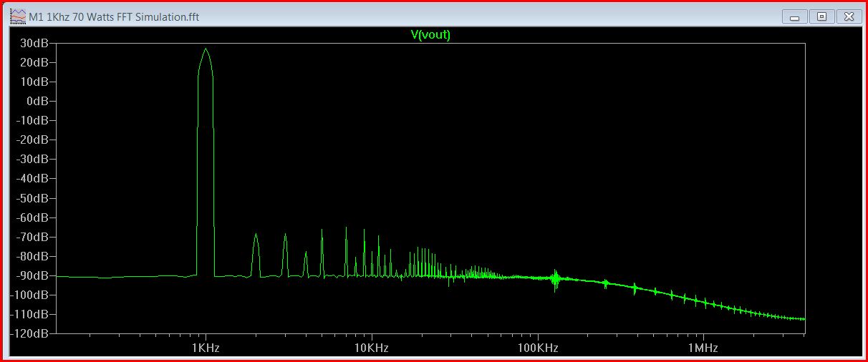Click the 20dB axis label
This screenshot has height=362, width=868.
click(34, 62)
